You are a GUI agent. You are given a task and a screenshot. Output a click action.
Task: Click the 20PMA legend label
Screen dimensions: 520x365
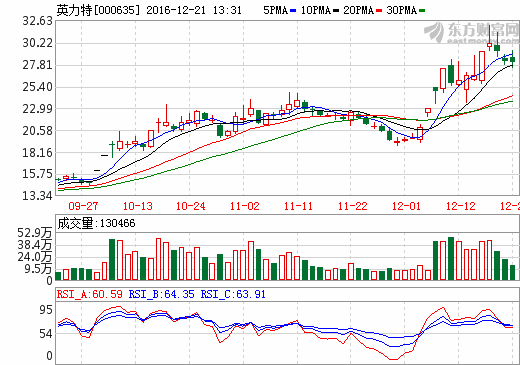pyautogui.click(x=358, y=10)
